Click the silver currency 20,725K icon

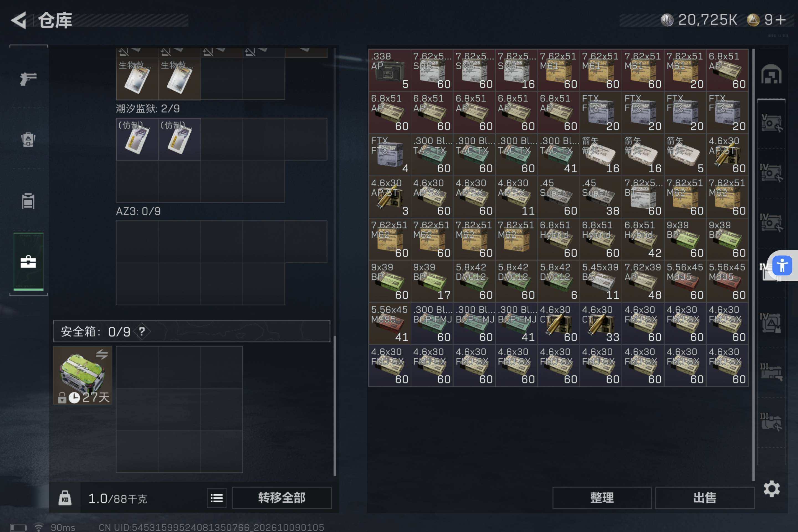click(x=667, y=20)
